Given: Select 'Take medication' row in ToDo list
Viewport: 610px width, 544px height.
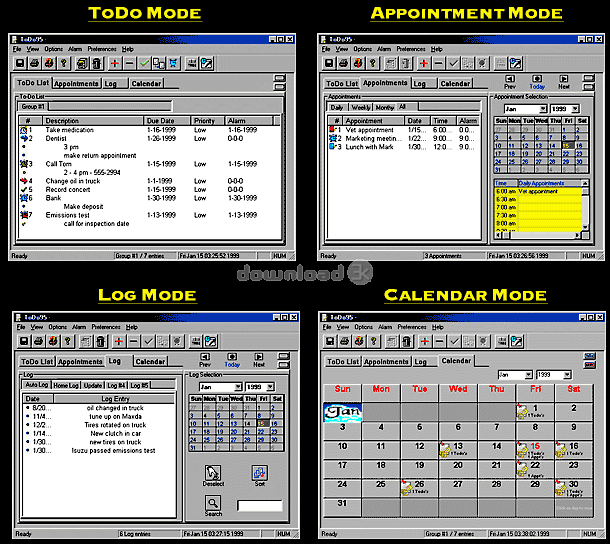Looking at the screenshot, I should click(150, 130).
